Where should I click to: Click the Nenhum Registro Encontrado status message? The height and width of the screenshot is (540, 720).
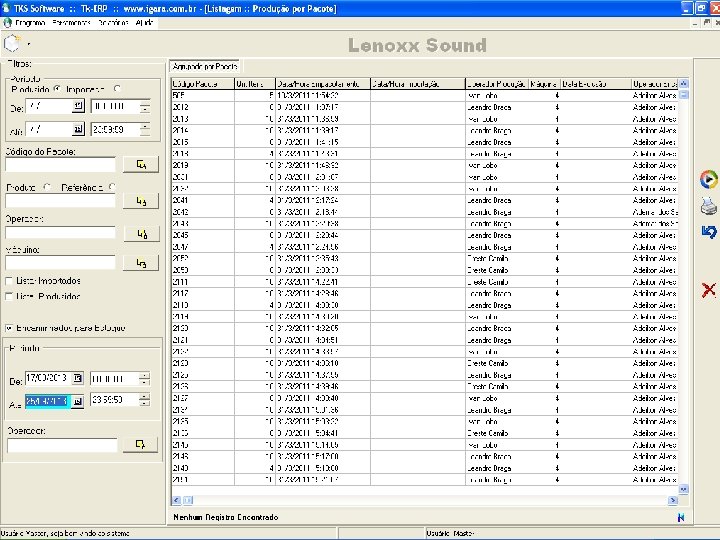(x=225, y=518)
